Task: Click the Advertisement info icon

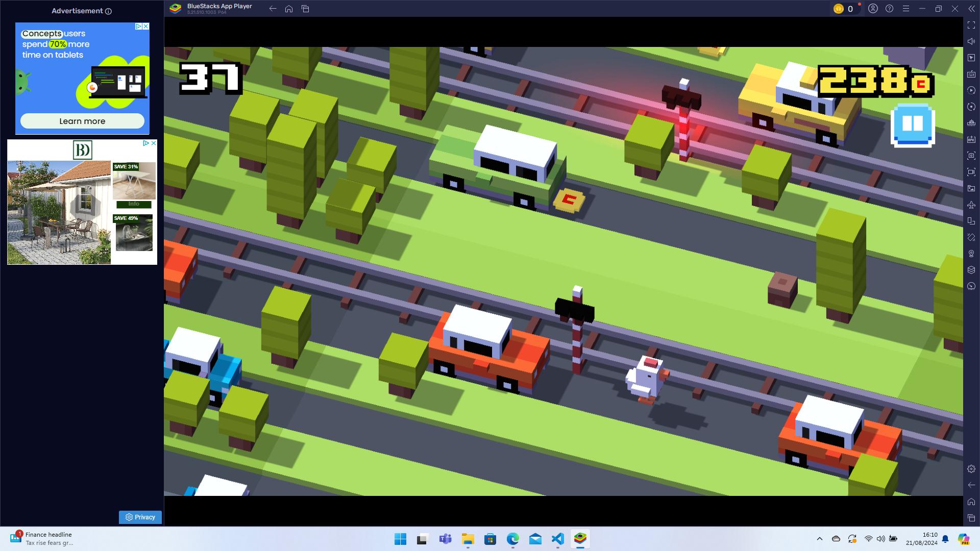Action: (108, 11)
